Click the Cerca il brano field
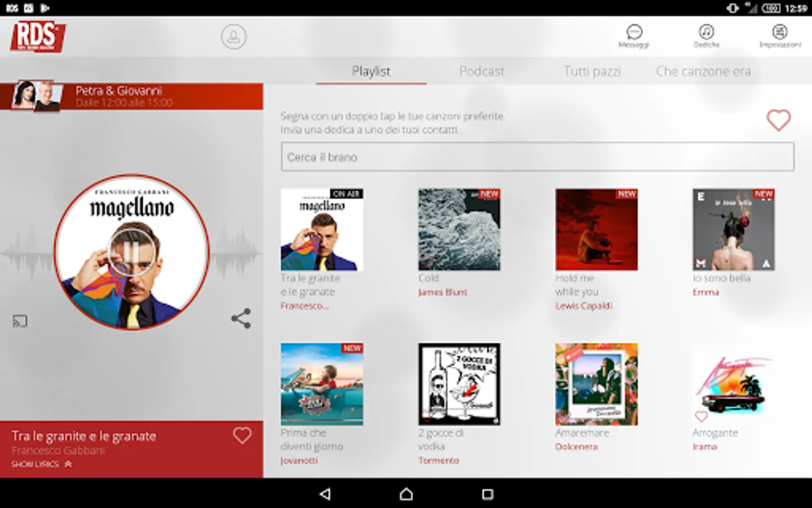The image size is (812, 508). tap(537, 157)
